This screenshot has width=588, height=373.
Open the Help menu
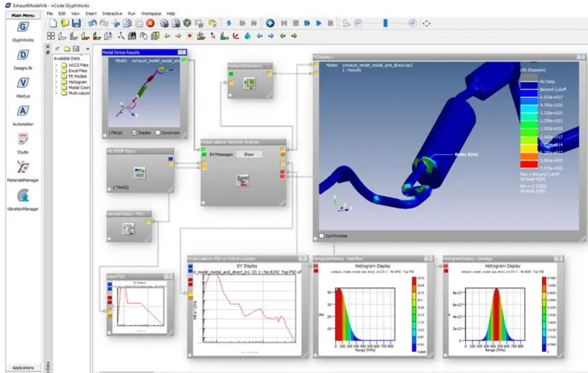(171, 13)
